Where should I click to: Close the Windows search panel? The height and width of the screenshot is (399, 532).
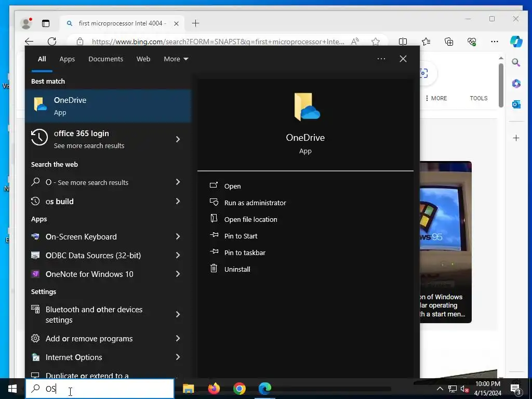[x=403, y=59]
